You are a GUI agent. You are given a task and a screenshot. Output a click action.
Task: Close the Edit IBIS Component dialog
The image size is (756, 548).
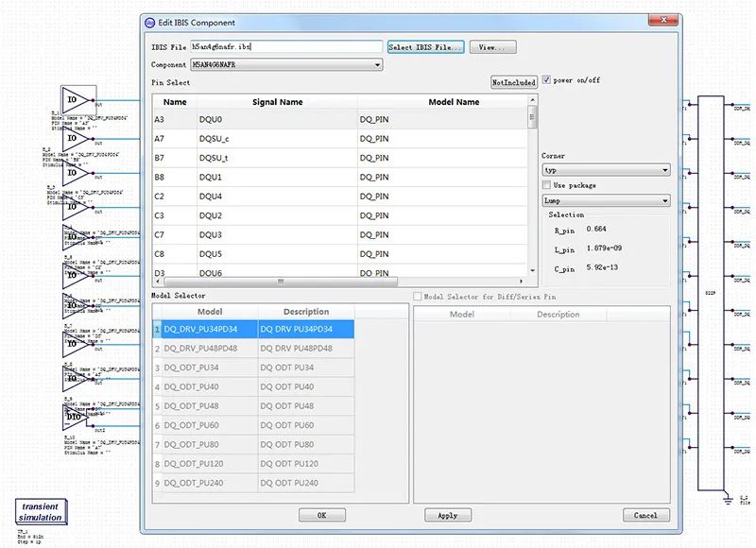click(x=663, y=20)
